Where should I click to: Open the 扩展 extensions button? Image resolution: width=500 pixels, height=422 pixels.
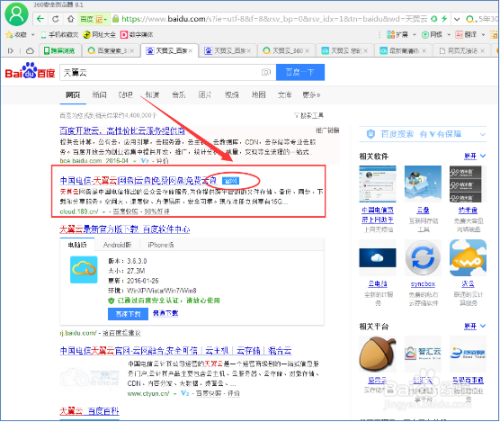click(x=397, y=34)
